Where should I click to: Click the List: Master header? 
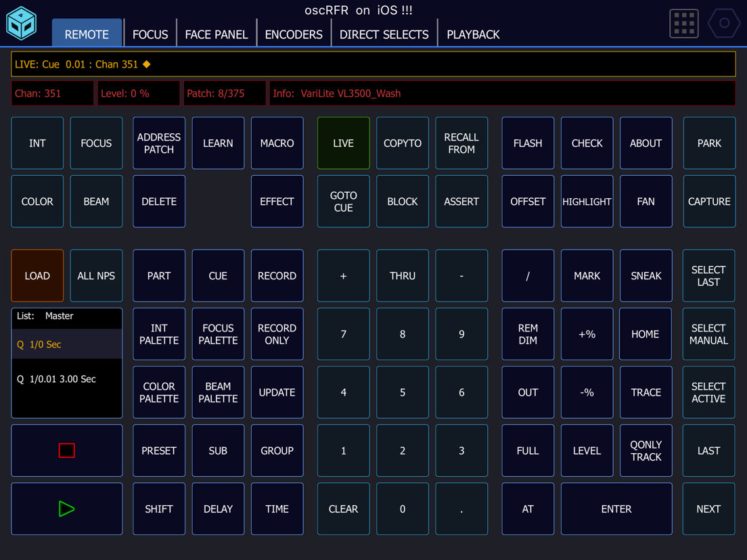coord(67,317)
